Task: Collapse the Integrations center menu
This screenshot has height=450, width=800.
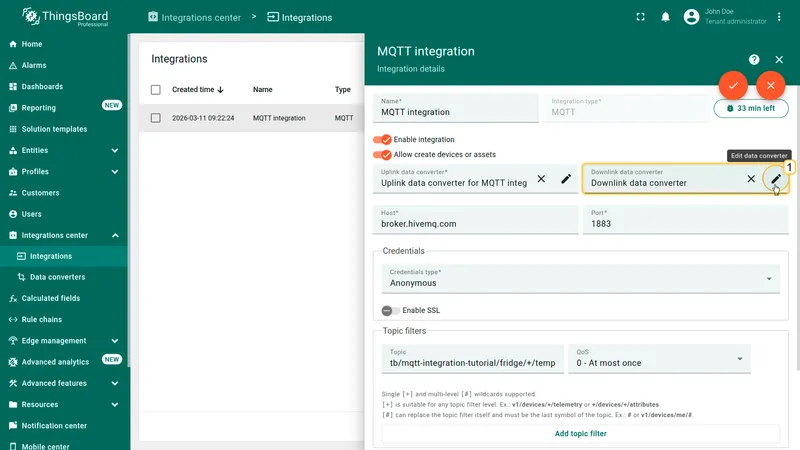Action: pyautogui.click(x=115, y=235)
